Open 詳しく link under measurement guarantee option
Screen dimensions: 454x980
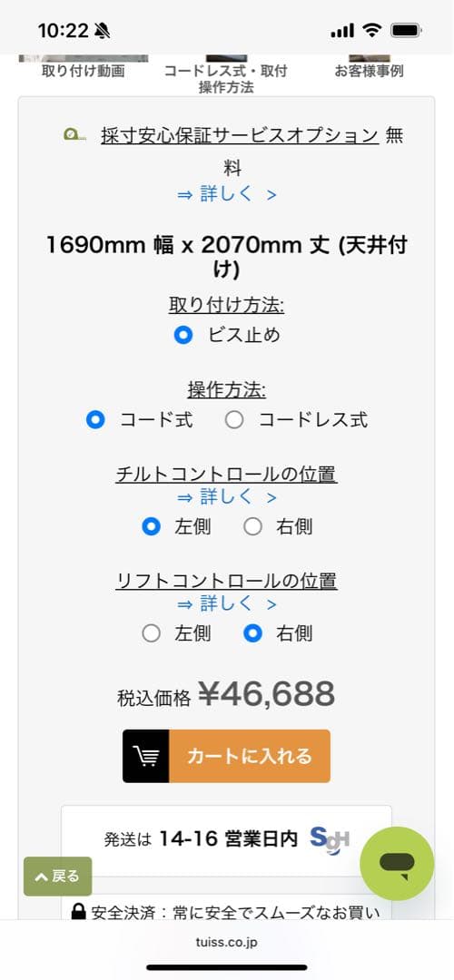226,194
